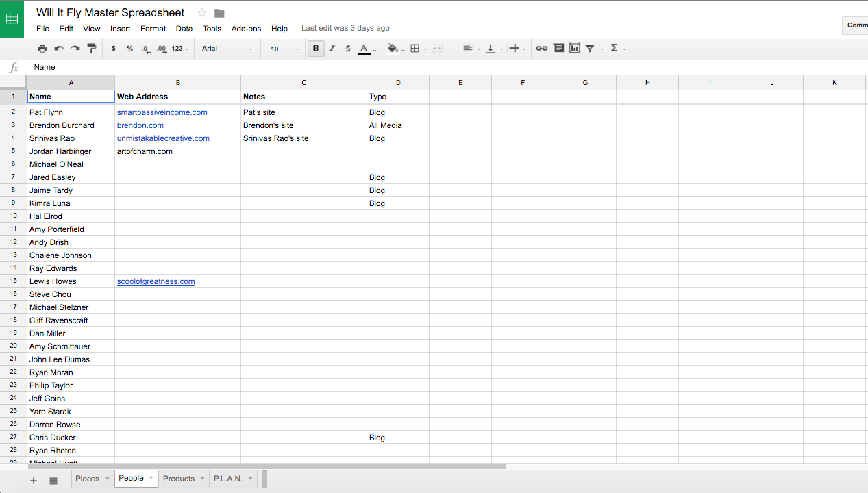This screenshot has width=868, height=493.
Task: Toggle italic formatting
Action: click(x=332, y=49)
